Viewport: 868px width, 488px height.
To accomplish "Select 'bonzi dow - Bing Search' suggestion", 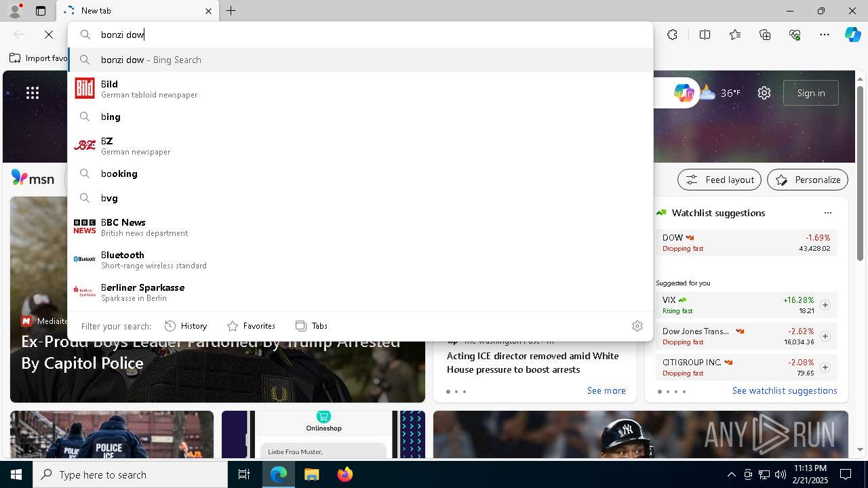I will (361, 60).
